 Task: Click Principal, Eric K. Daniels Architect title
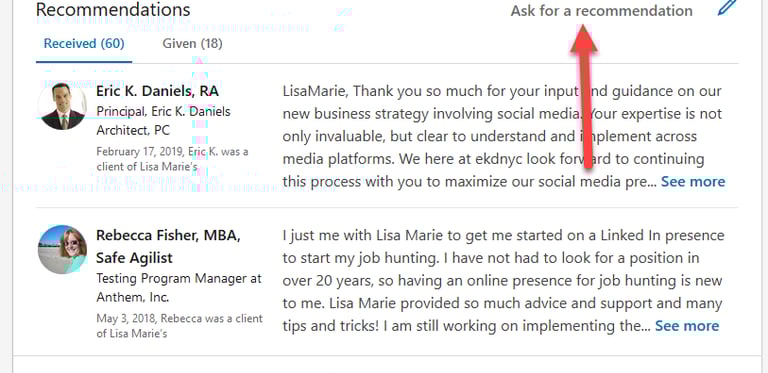coord(163,121)
